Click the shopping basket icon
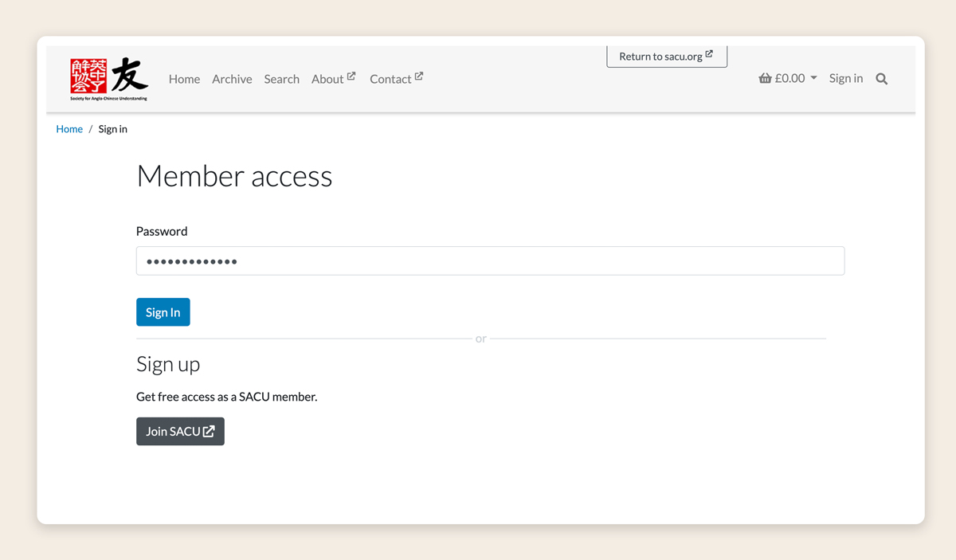 (x=765, y=78)
